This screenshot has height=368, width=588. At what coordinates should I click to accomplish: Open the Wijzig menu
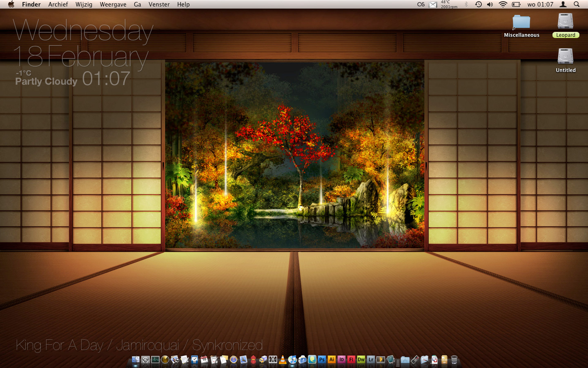pyautogui.click(x=84, y=4)
